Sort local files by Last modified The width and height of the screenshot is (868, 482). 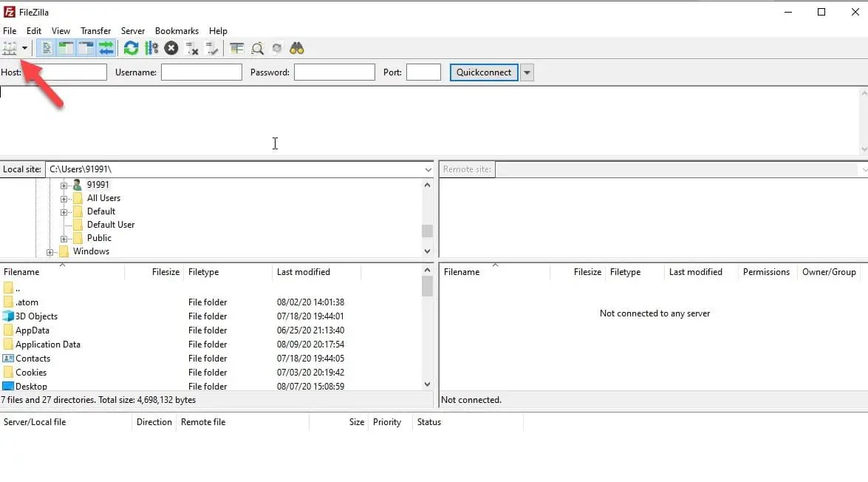pos(317,272)
